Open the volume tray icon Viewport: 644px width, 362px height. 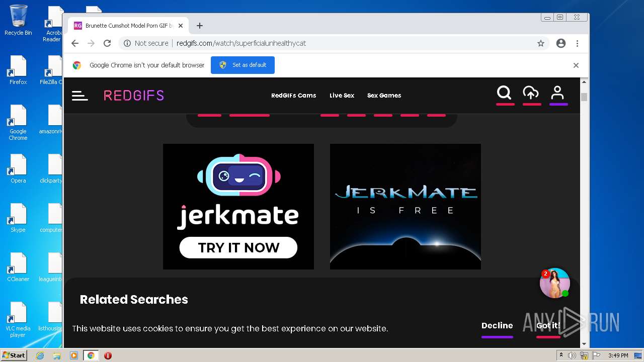[x=572, y=355]
